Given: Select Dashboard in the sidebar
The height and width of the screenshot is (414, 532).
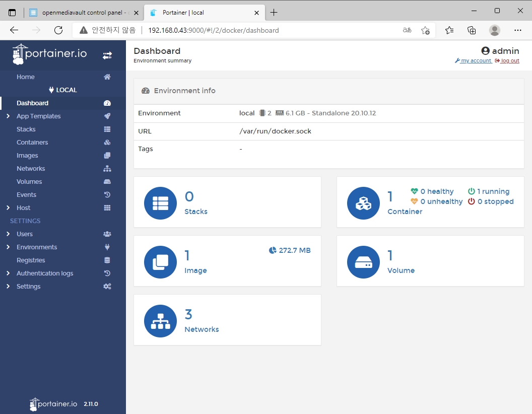Looking at the screenshot, I should click(33, 103).
